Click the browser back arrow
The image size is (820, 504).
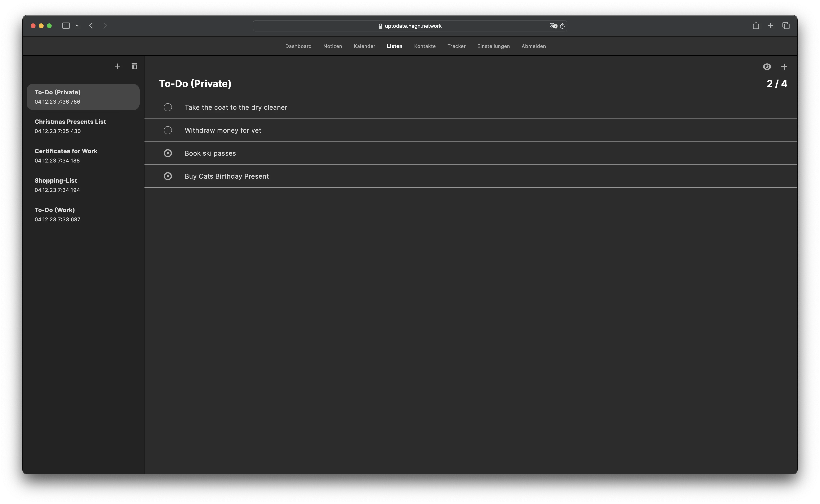point(91,26)
